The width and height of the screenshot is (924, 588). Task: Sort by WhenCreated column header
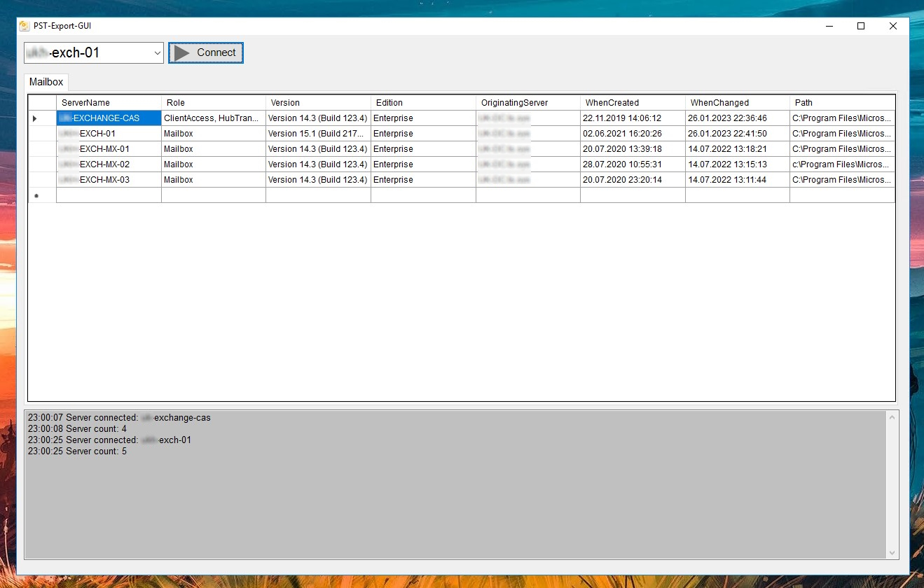point(633,102)
